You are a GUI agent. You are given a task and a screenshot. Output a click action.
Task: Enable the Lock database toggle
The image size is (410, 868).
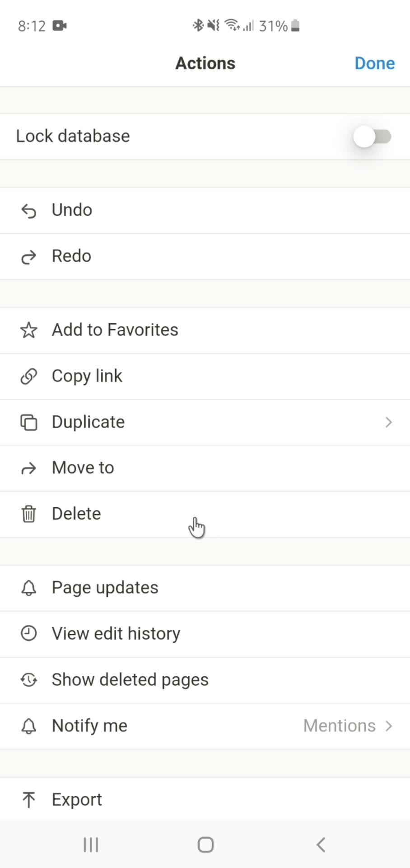[373, 137]
